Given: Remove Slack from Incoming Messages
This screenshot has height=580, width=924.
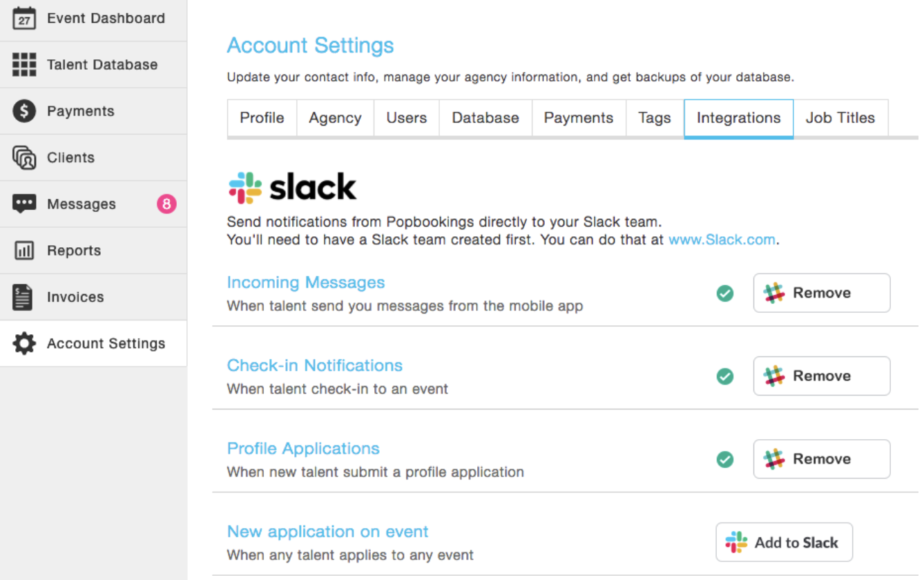Looking at the screenshot, I should click(x=821, y=293).
